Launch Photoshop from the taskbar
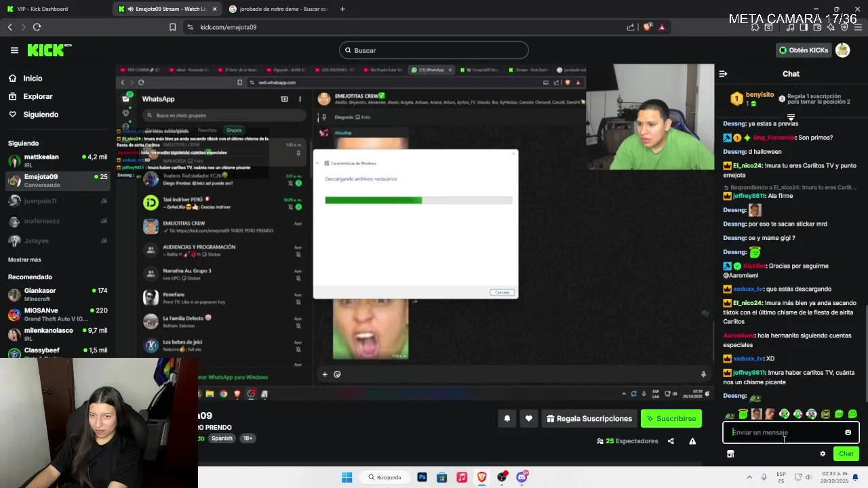The width and height of the screenshot is (868, 488). [x=422, y=477]
